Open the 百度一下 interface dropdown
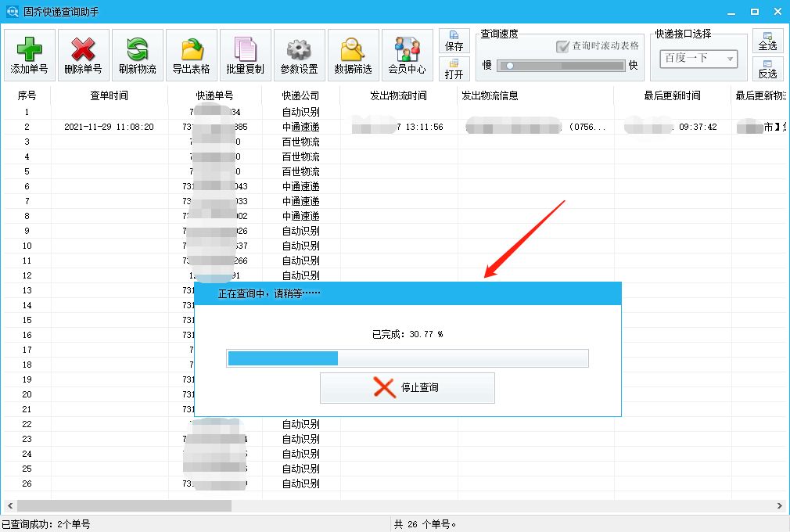This screenshot has height=532, width=790. click(x=698, y=59)
